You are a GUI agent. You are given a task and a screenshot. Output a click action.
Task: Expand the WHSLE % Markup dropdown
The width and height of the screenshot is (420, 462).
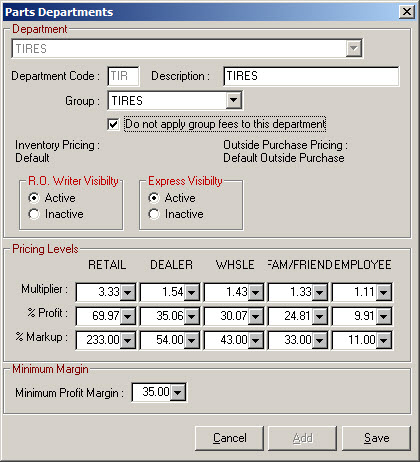pyautogui.click(x=256, y=340)
